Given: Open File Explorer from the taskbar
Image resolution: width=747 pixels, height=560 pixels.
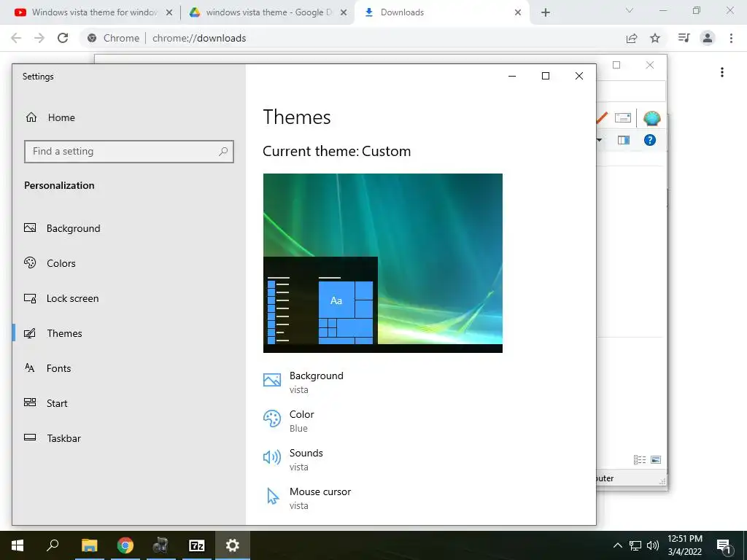Looking at the screenshot, I should pos(90,545).
